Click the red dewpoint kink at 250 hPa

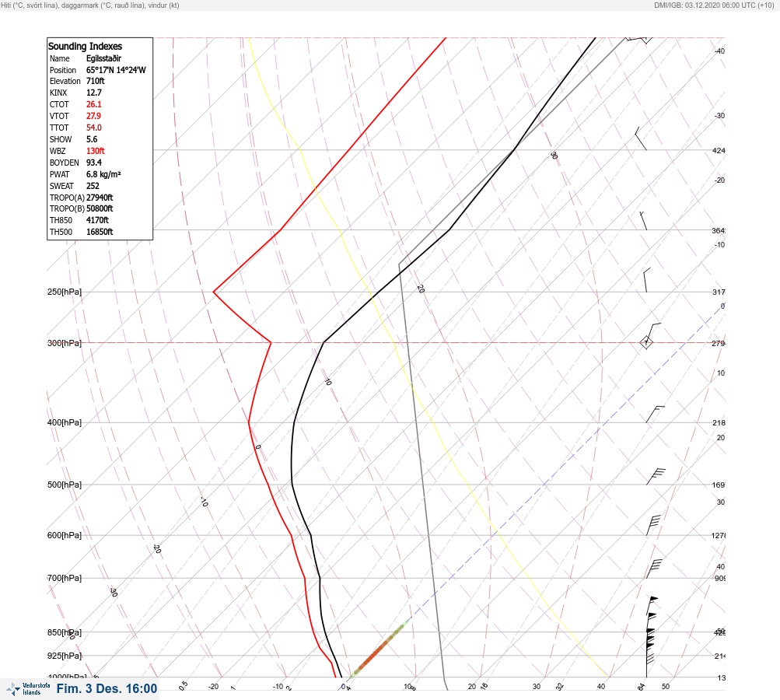tap(214, 292)
